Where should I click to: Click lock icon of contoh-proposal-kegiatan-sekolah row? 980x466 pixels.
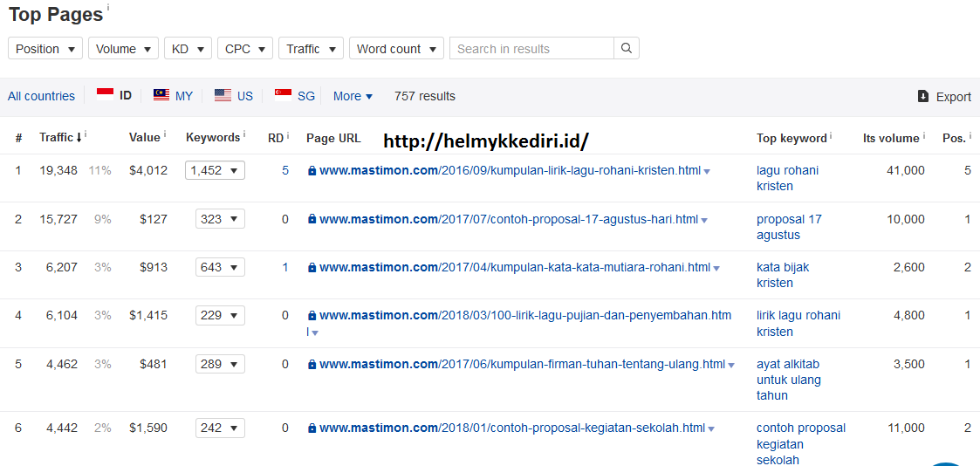312,428
